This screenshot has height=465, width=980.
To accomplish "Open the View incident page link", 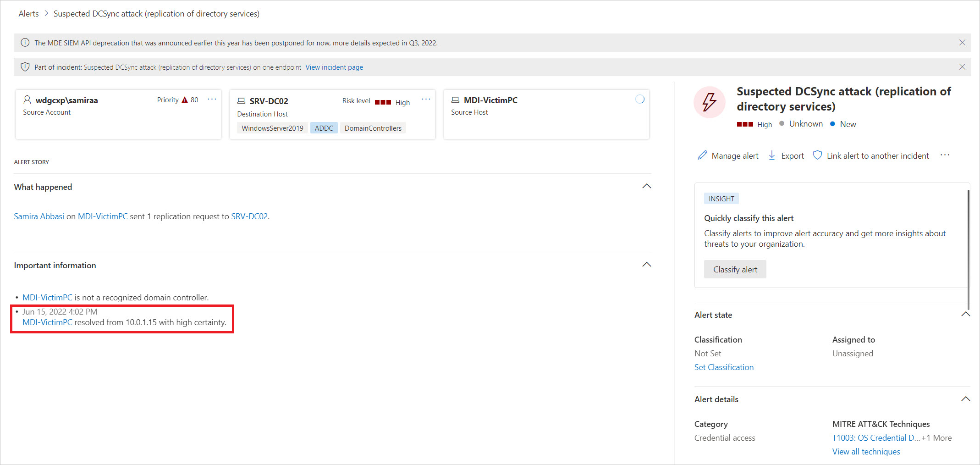I will pos(334,67).
